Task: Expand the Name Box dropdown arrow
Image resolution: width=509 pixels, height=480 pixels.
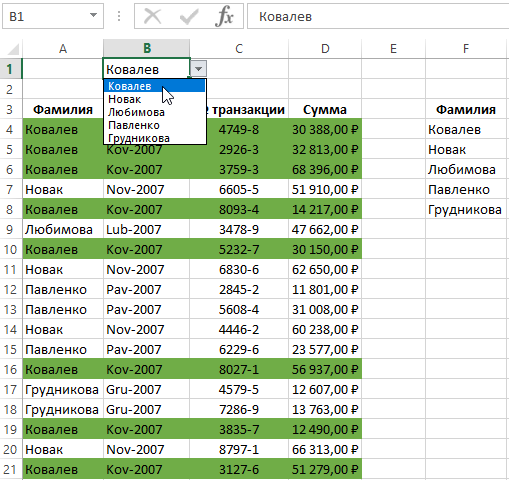Action: [94, 15]
